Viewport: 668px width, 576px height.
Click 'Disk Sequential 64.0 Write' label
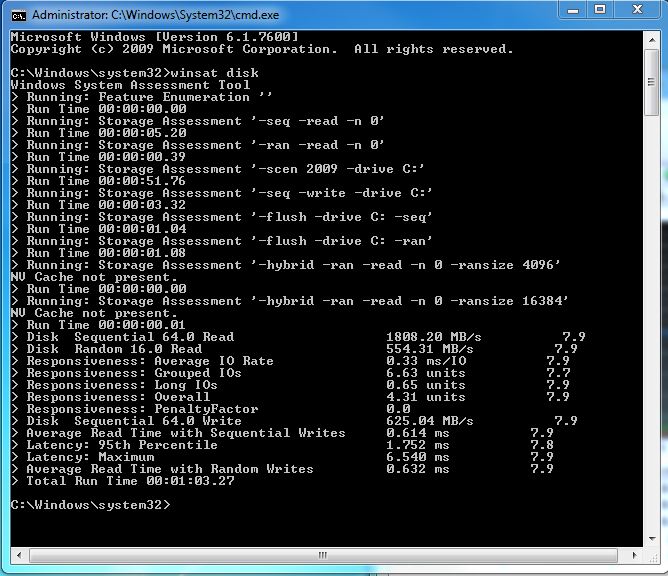[134, 421]
